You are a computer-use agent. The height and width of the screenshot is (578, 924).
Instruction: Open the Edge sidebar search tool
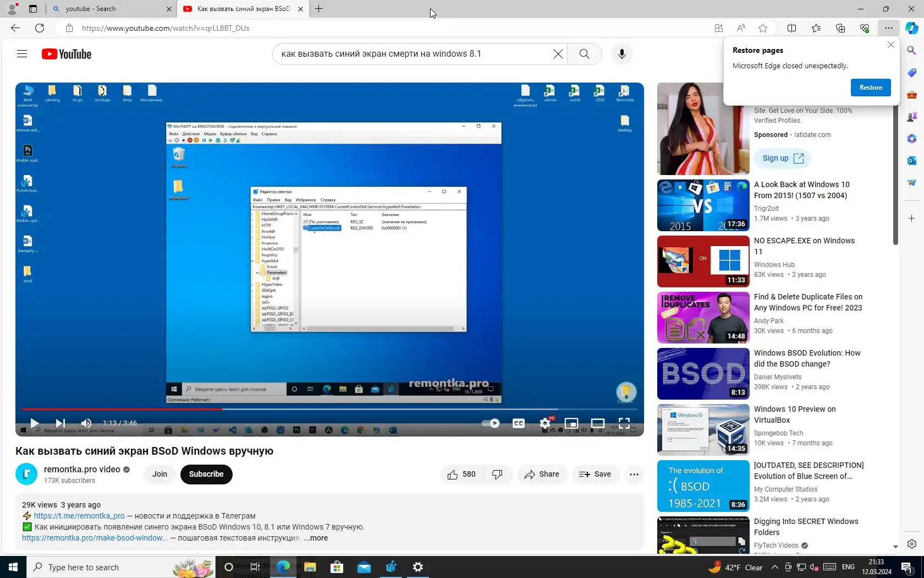911,51
